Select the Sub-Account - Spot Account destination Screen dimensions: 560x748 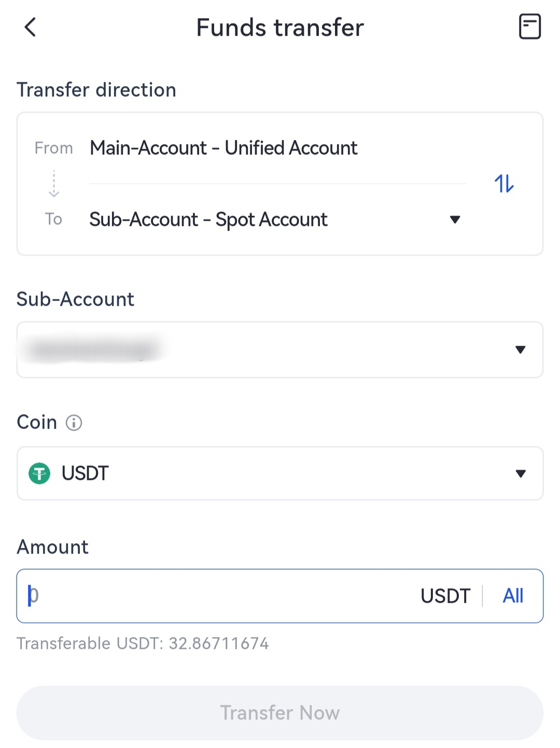click(208, 220)
